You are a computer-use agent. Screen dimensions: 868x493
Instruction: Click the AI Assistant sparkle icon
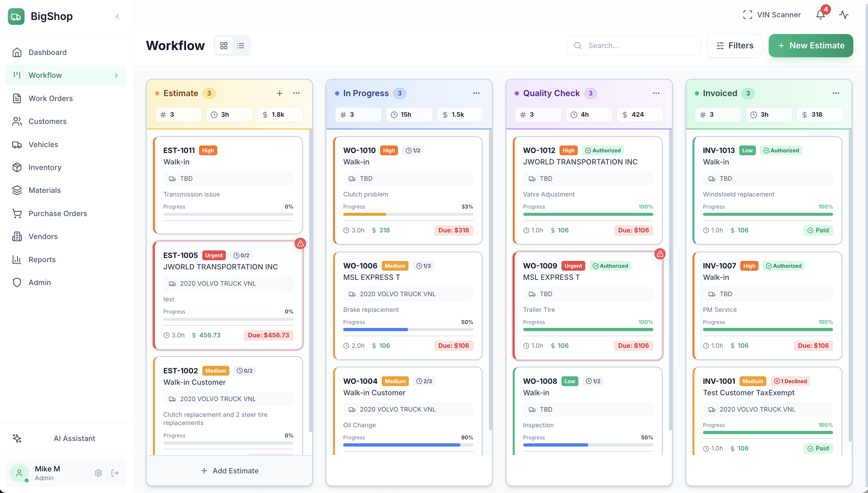[18, 438]
